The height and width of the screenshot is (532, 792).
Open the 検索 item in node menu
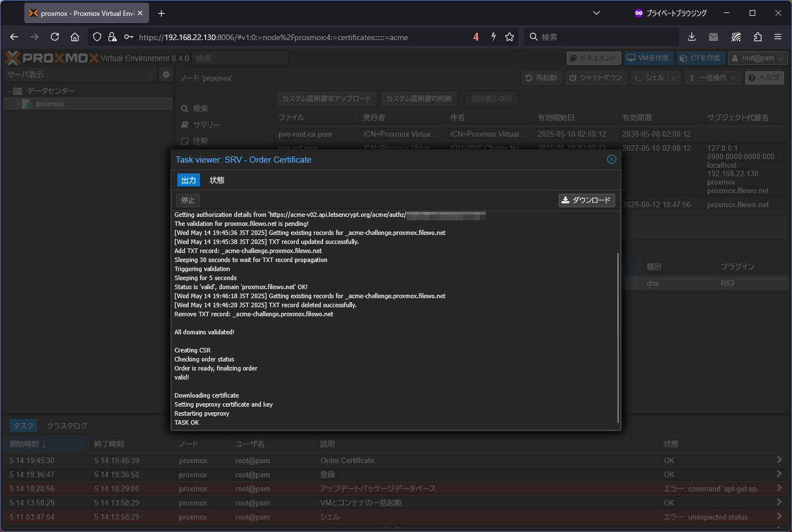[x=200, y=108]
